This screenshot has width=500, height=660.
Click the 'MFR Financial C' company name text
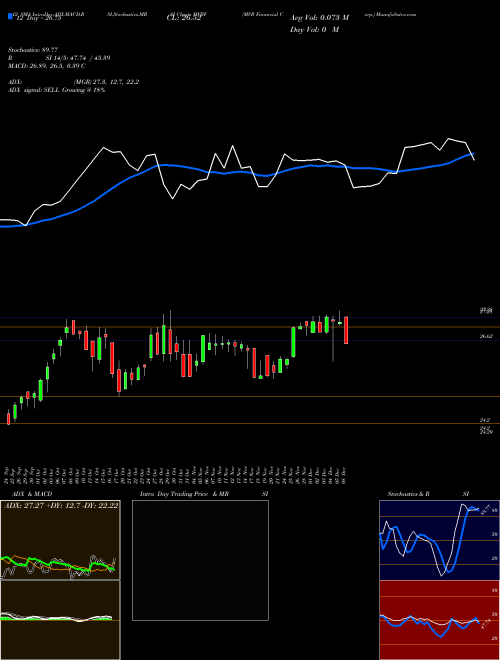coord(265,14)
